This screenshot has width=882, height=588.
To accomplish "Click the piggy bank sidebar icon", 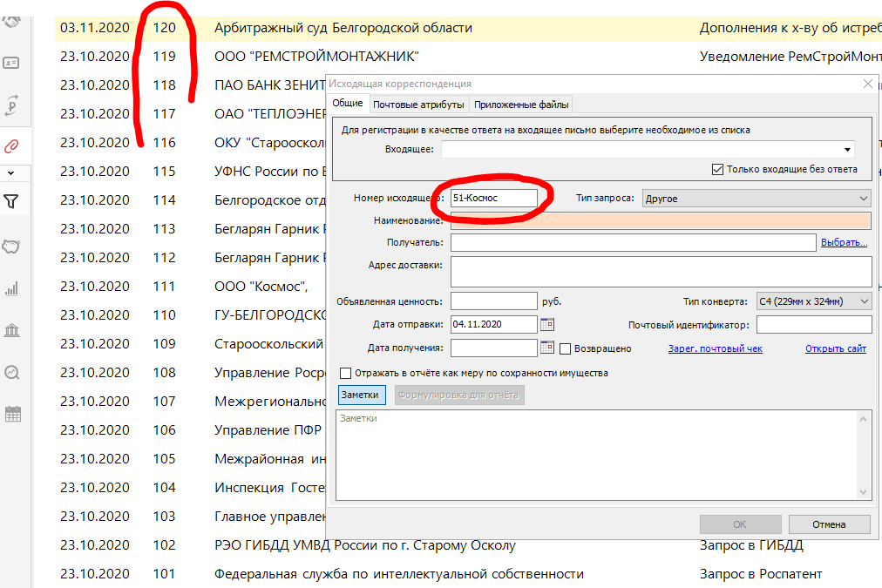I will (x=12, y=247).
